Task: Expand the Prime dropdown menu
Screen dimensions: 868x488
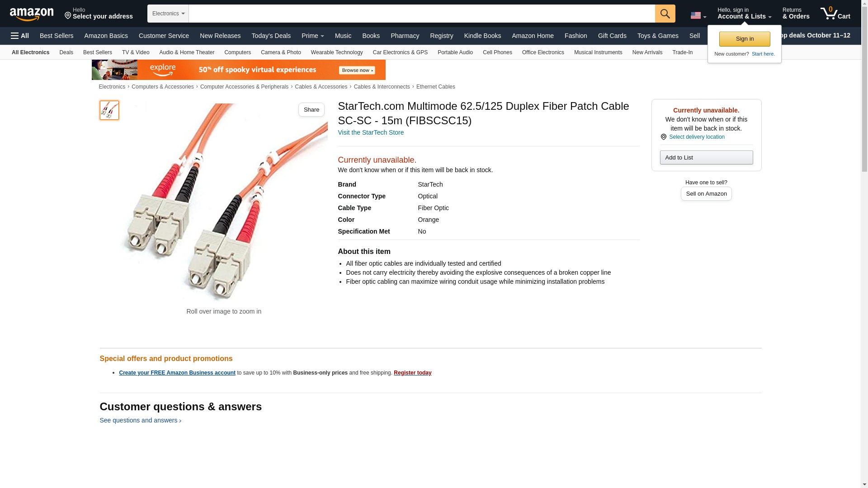Action: (x=313, y=36)
